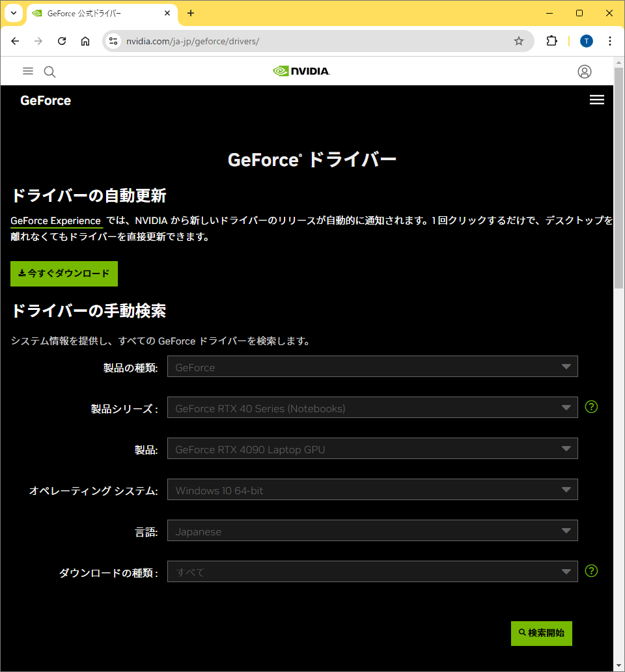Open the GeForce RTX 4090 Laptop GPU product dropdown
This screenshot has height=672, width=625.
pos(372,448)
